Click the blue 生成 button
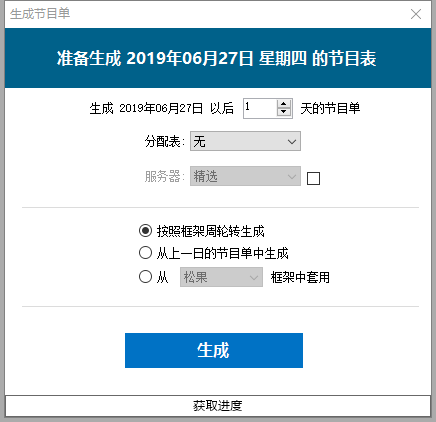The image size is (436, 422). (x=214, y=350)
